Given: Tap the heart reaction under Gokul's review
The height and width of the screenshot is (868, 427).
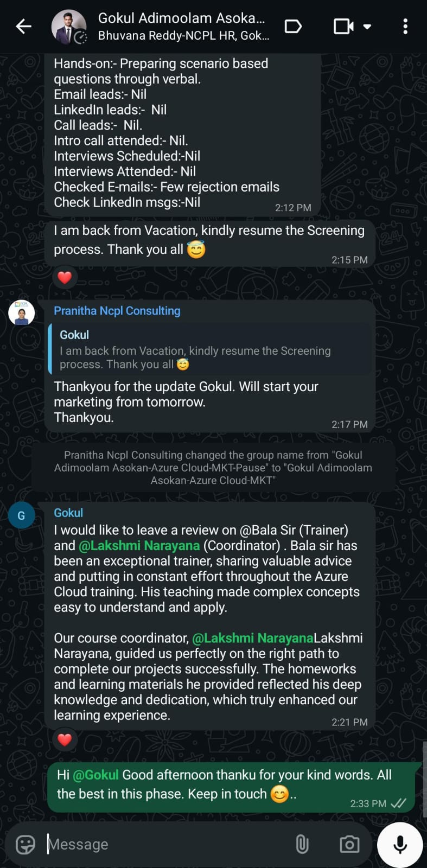Looking at the screenshot, I should [x=65, y=739].
